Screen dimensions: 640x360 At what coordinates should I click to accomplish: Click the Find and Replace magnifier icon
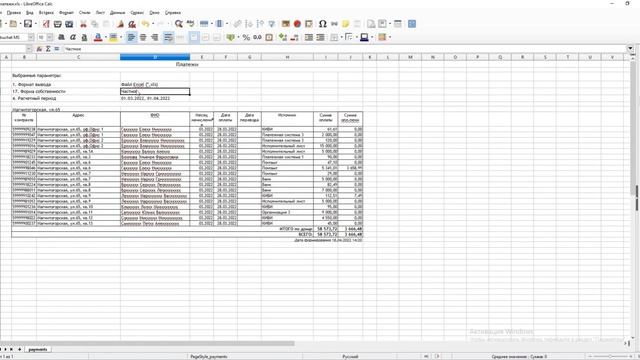[178, 24]
